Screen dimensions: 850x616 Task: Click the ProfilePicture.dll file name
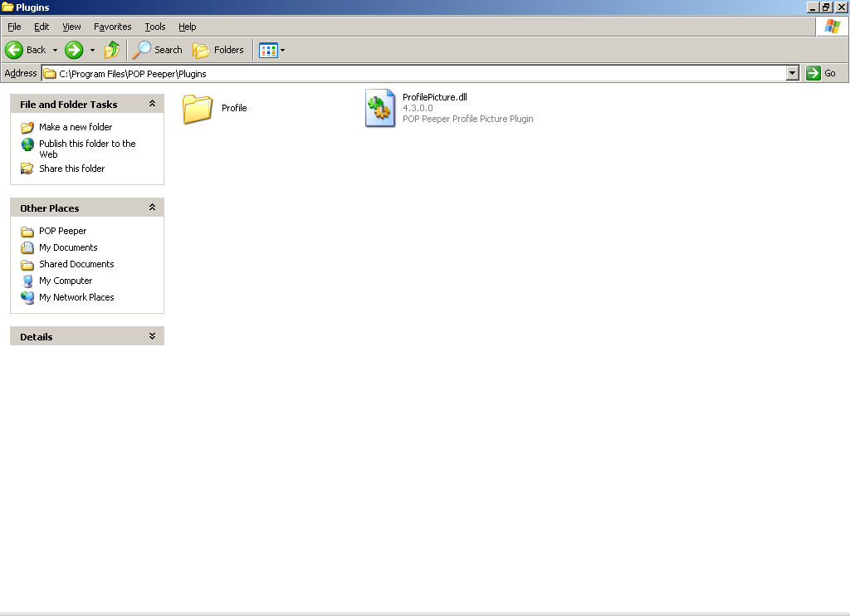(435, 97)
